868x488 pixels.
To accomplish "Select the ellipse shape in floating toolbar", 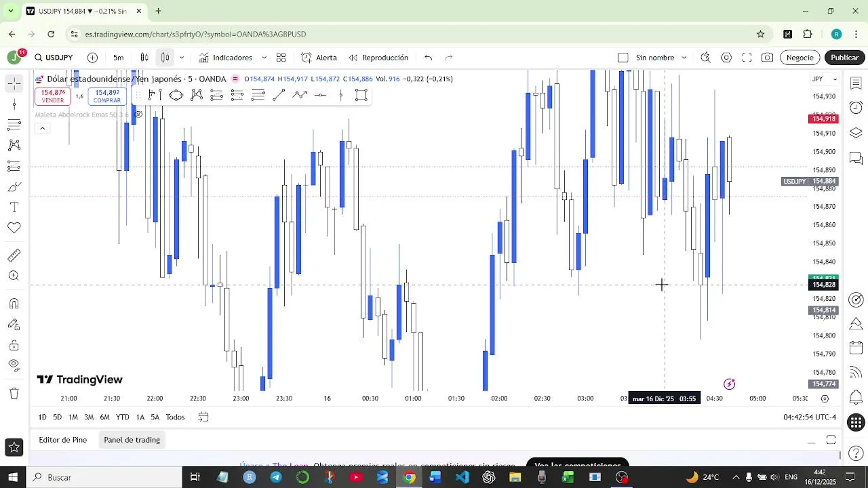I will [x=176, y=95].
